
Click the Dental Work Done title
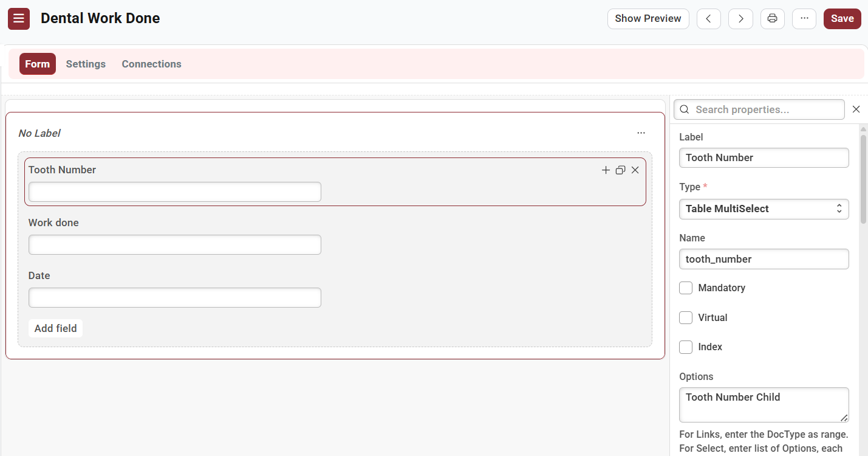(100, 18)
